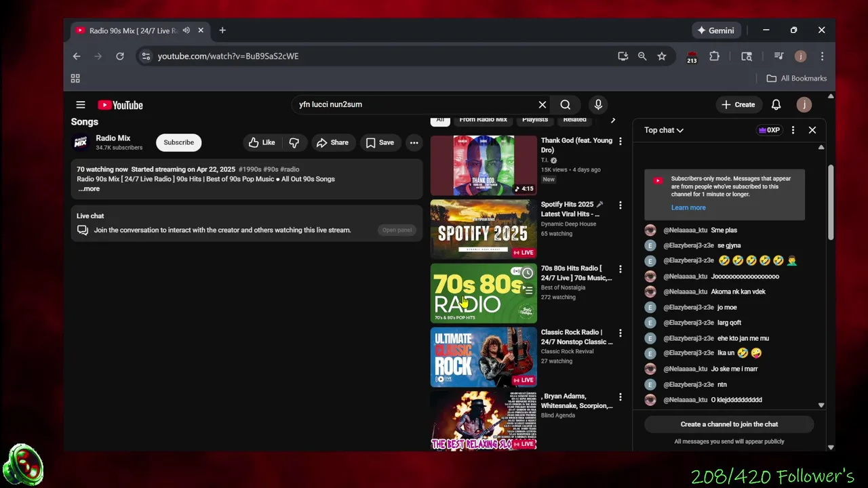The width and height of the screenshot is (868, 488).
Task: Select the All filter chip
Action: [x=440, y=120]
